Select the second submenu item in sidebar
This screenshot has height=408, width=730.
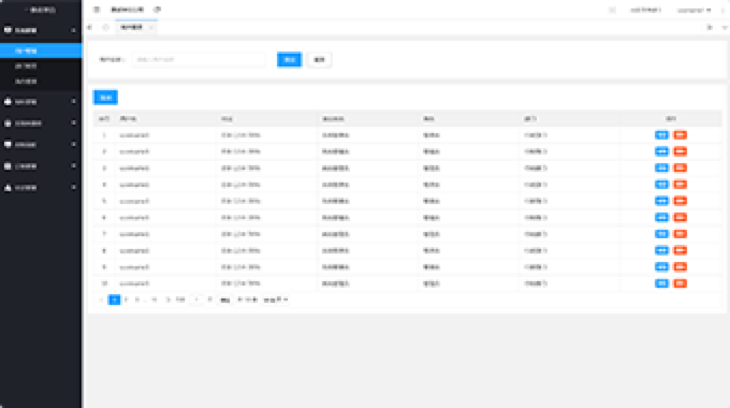(40, 65)
